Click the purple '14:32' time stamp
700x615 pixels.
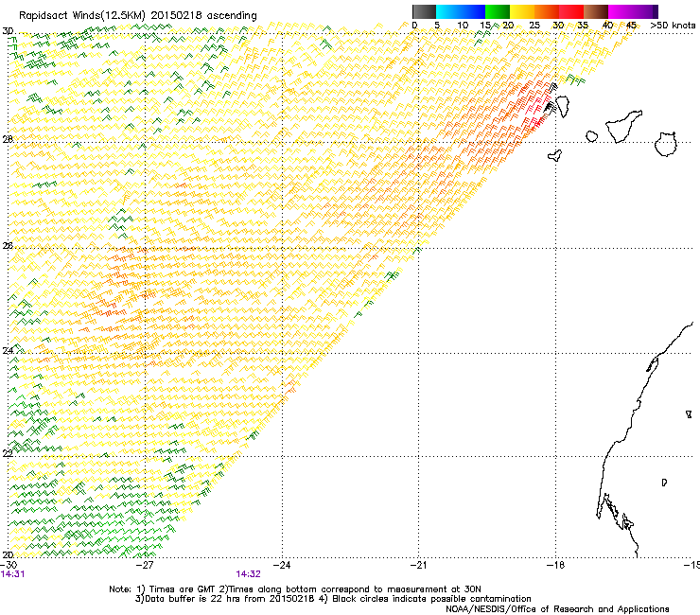[x=248, y=574]
